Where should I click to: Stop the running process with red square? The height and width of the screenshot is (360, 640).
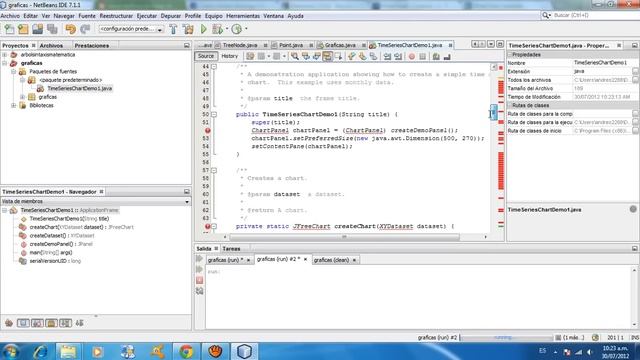point(200,280)
